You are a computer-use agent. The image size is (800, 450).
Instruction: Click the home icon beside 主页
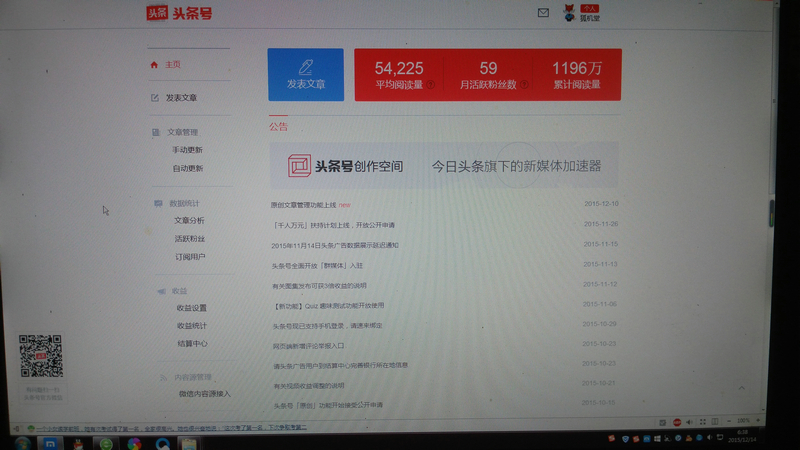click(154, 65)
